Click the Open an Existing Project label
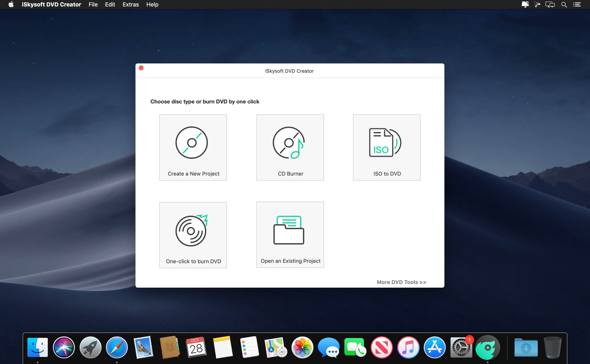This screenshot has height=364, width=590. (291, 261)
